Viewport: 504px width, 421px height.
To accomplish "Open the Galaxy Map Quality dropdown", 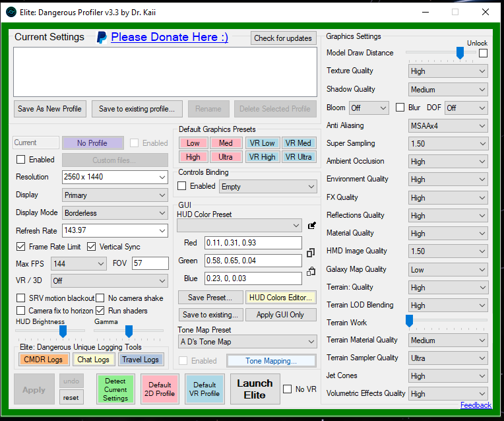I will 448,269.
